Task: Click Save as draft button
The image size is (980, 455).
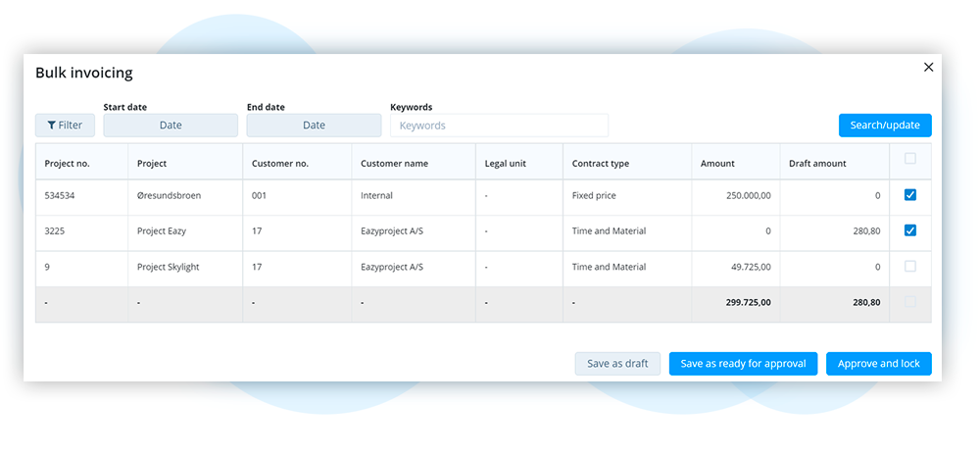Action: (617, 364)
